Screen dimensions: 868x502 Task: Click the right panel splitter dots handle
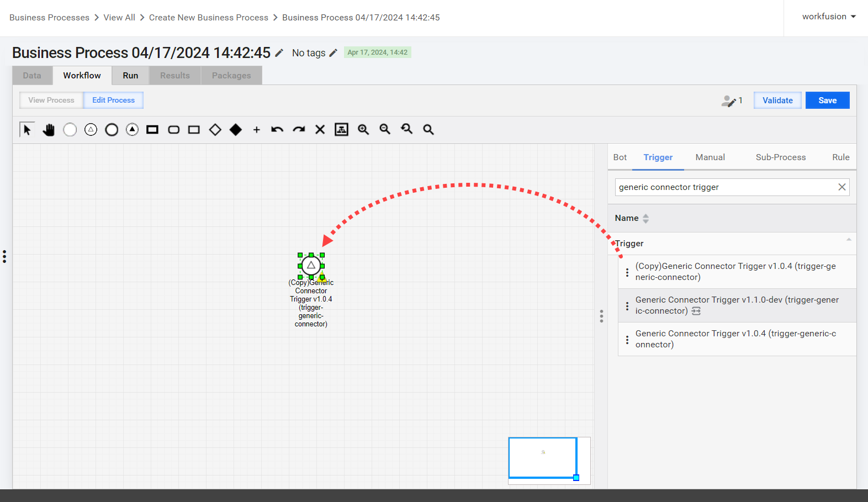[601, 316]
